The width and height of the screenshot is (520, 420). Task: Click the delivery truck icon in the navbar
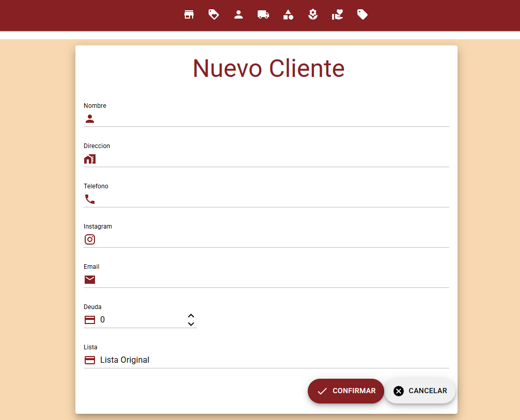[x=263, y=14]
